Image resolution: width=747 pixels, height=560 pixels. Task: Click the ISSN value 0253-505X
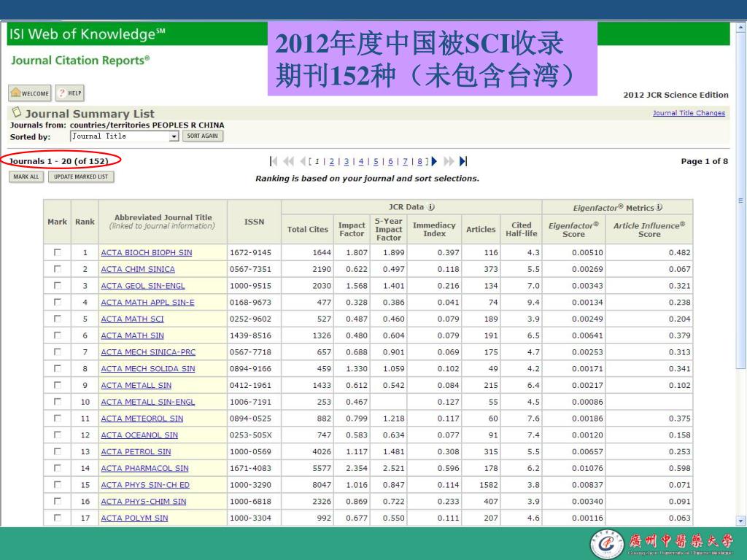(251, 435)
